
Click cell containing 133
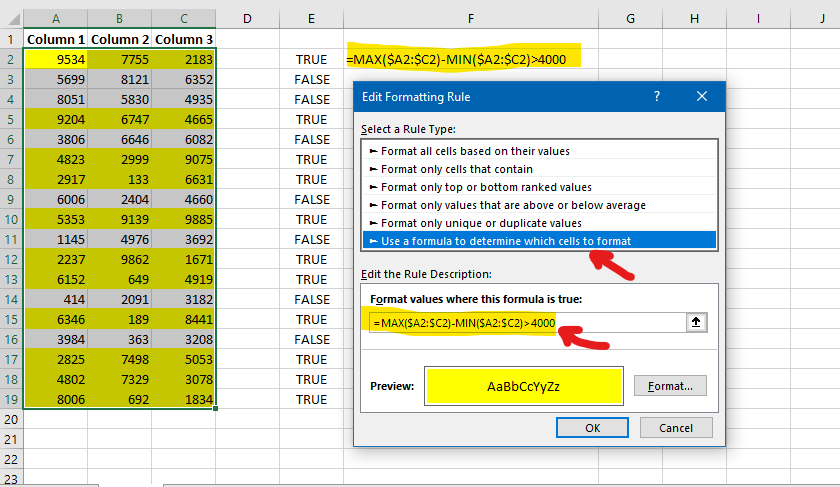119,179
